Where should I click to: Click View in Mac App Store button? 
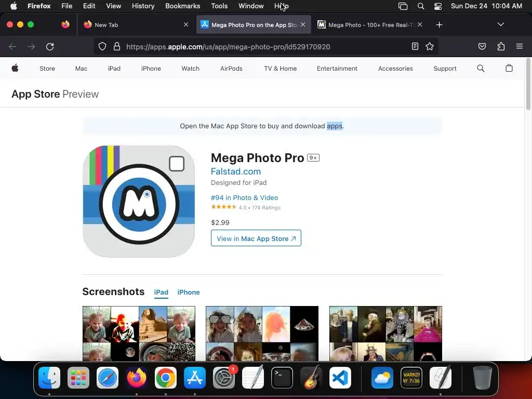[x=256, y=238]
